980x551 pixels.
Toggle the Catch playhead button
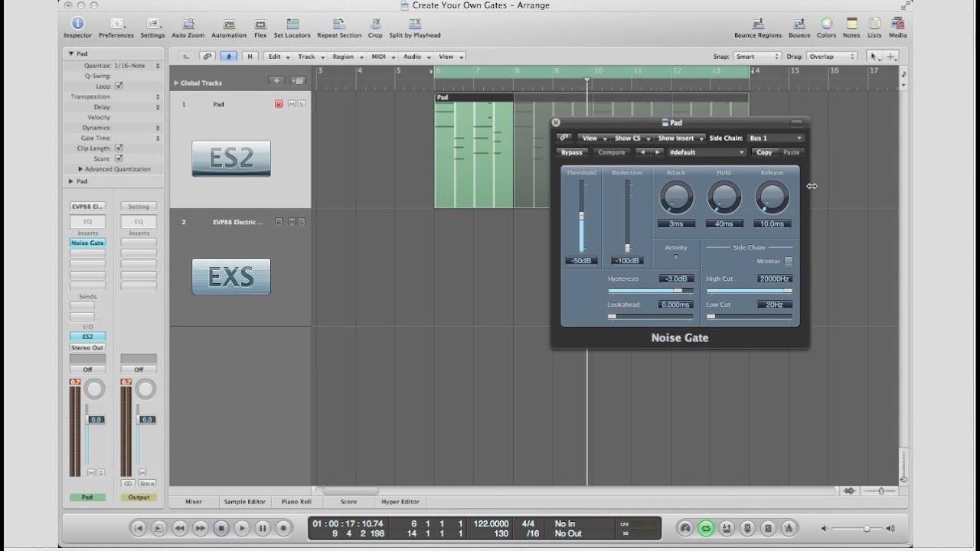click(228, 57)
